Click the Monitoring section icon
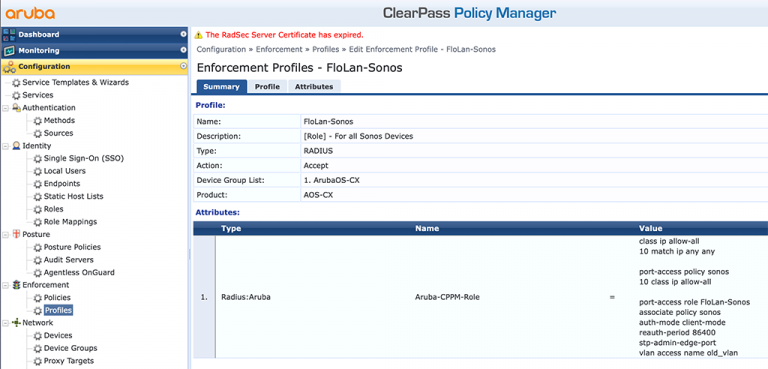The height and width of the screenshot is (369, 768). coord(8,50)
